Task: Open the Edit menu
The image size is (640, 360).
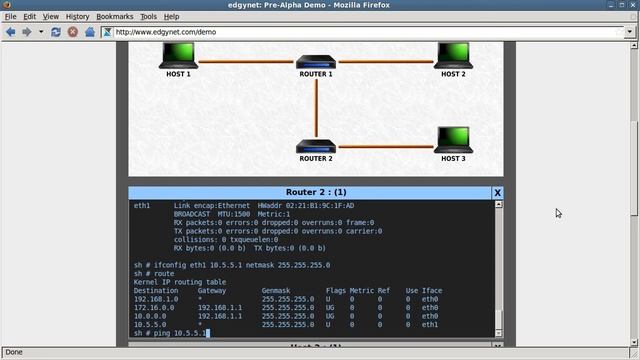Action: 29,17
